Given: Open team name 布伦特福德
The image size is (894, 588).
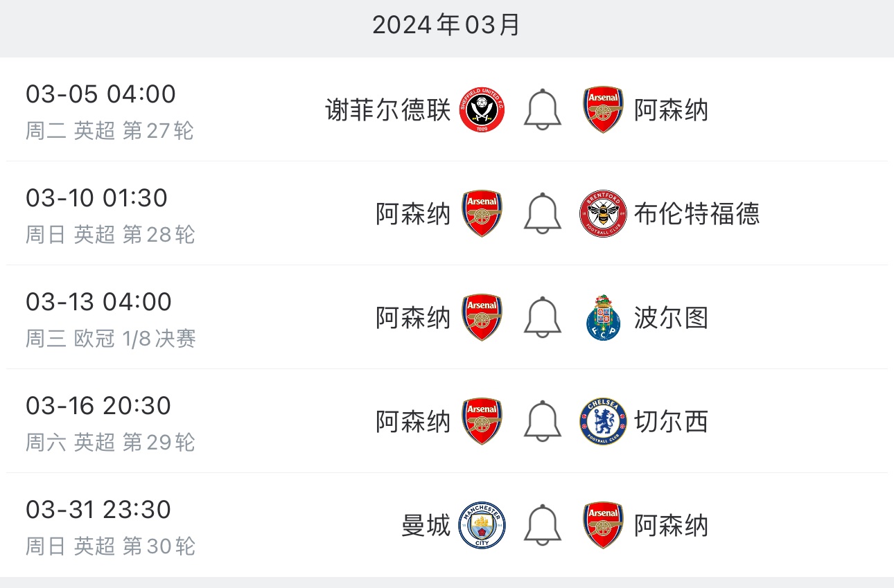Looking at the screenshot, I should [696, 214].
